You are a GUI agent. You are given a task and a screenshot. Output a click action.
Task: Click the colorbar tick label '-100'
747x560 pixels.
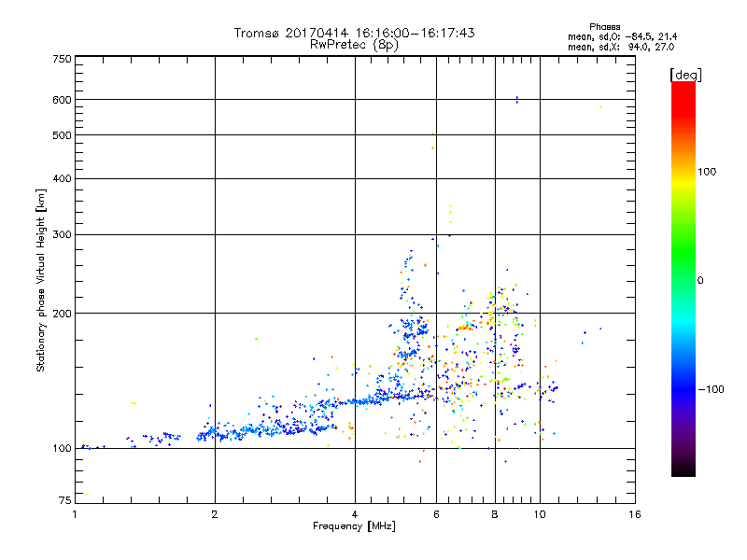[712, 389]
